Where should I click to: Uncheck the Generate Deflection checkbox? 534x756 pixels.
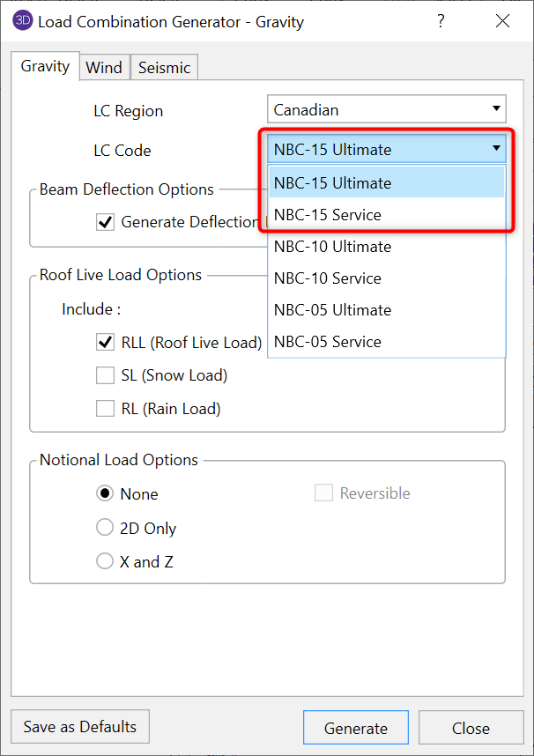(x=105, y=222)
